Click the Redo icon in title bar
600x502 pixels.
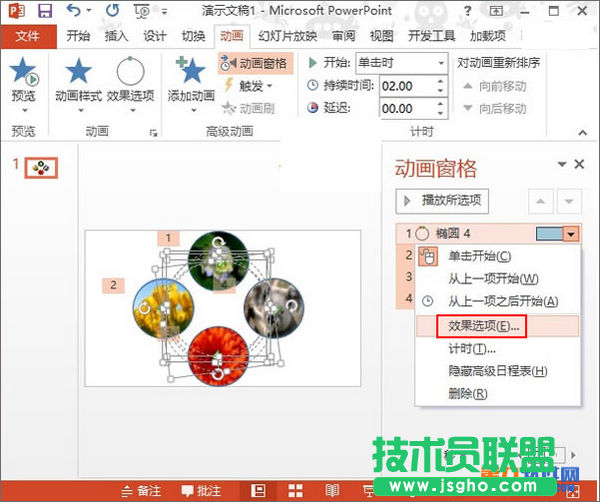pos(112,10)
